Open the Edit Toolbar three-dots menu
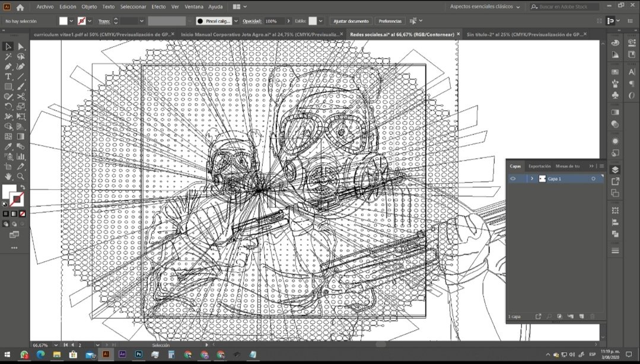 (14, 248)
